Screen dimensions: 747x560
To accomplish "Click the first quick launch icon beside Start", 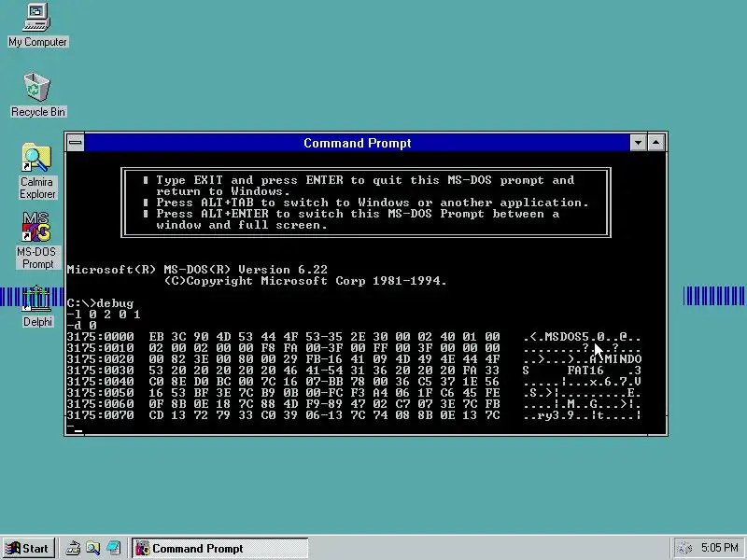I will click(73, 549).
